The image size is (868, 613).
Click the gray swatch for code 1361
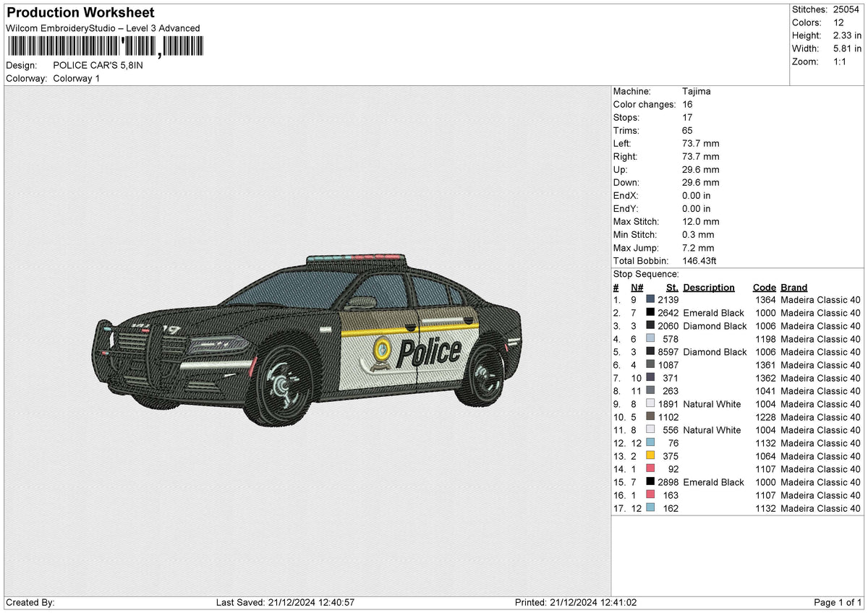[x=650, y=364]
